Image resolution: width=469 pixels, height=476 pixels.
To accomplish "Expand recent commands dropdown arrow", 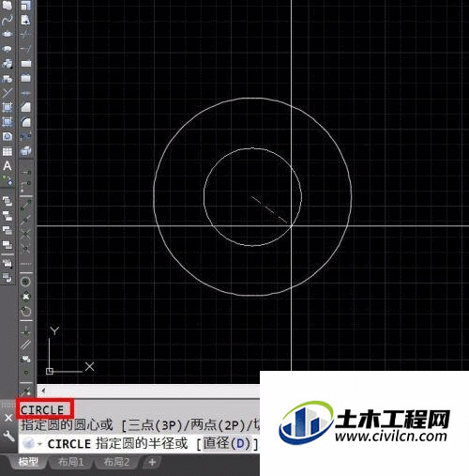I will tap(39, 444).
